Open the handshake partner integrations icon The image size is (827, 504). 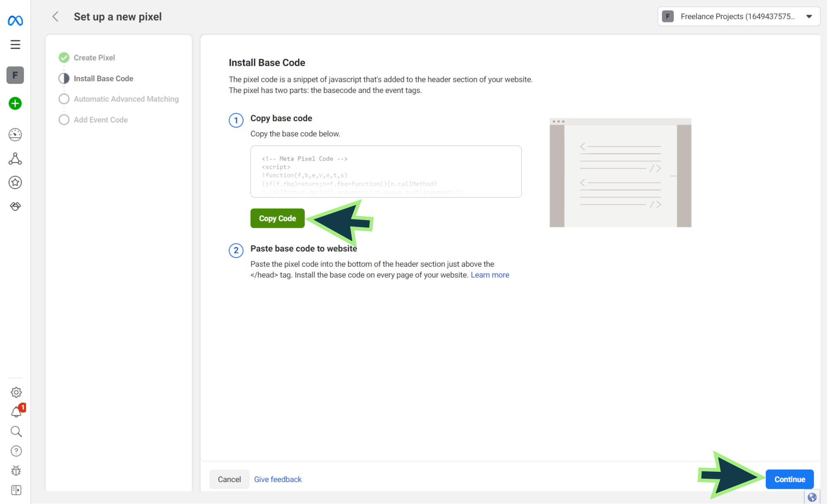point(15,206)
